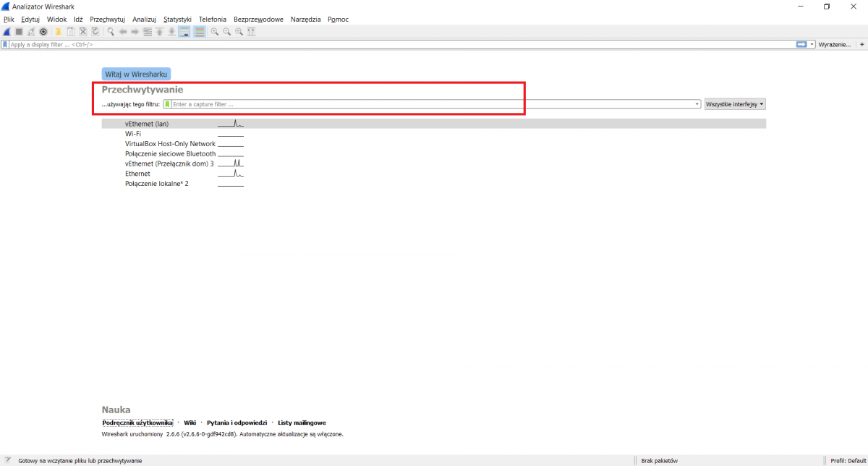Toggle packet list colorization

pyautogui.click(x=200, y=32)
